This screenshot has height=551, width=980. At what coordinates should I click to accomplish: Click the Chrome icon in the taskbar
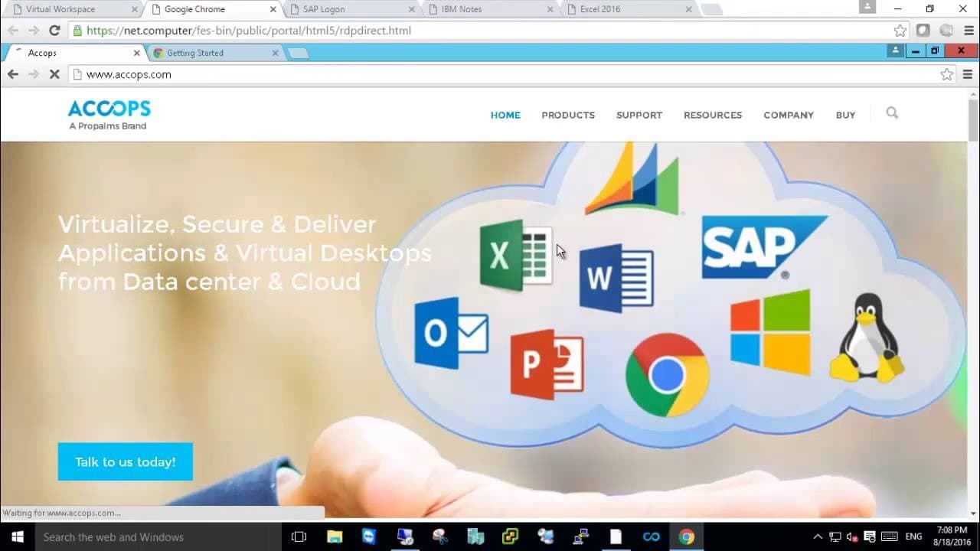click(686, 536)
